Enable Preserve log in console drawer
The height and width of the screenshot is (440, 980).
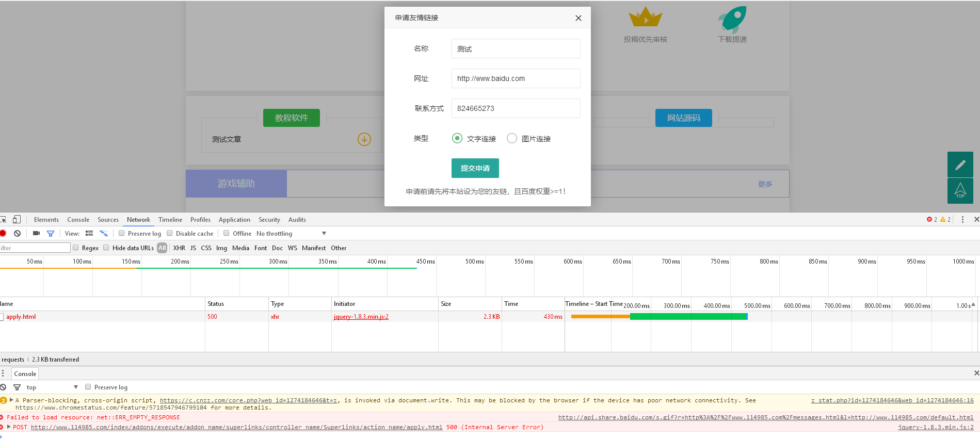pyautogui.click(x=88, y=387)
